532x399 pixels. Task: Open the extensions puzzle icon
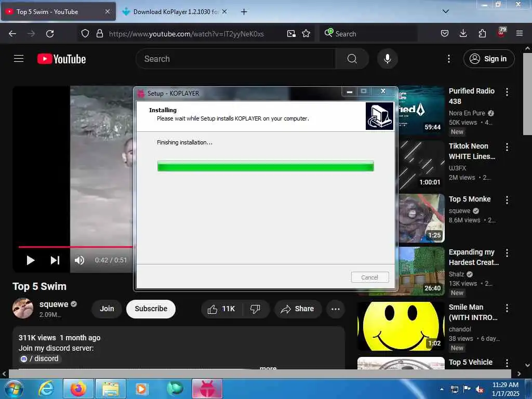point(482,34)
